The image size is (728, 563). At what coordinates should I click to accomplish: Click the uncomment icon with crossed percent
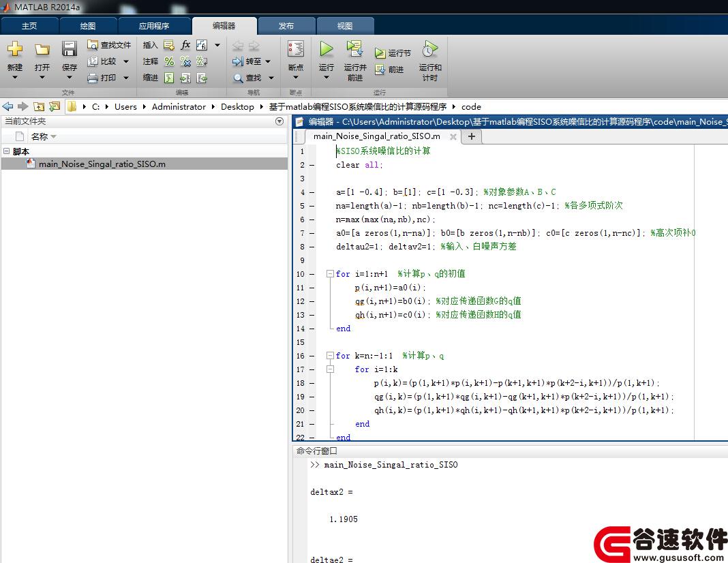(x=185, y=61)
